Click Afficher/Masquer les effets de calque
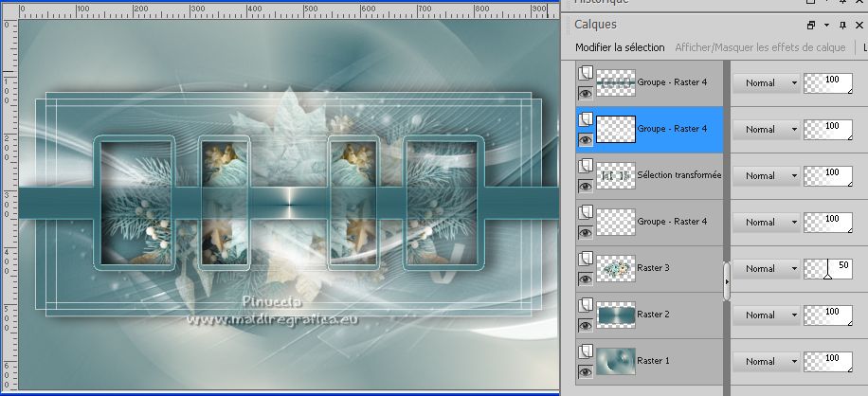 (760, 47)
